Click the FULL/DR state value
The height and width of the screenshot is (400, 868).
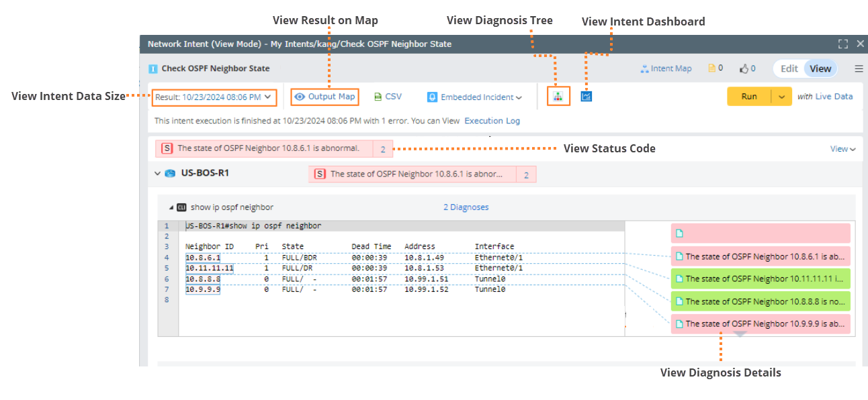pyautogui.click(x=297, y=268)
